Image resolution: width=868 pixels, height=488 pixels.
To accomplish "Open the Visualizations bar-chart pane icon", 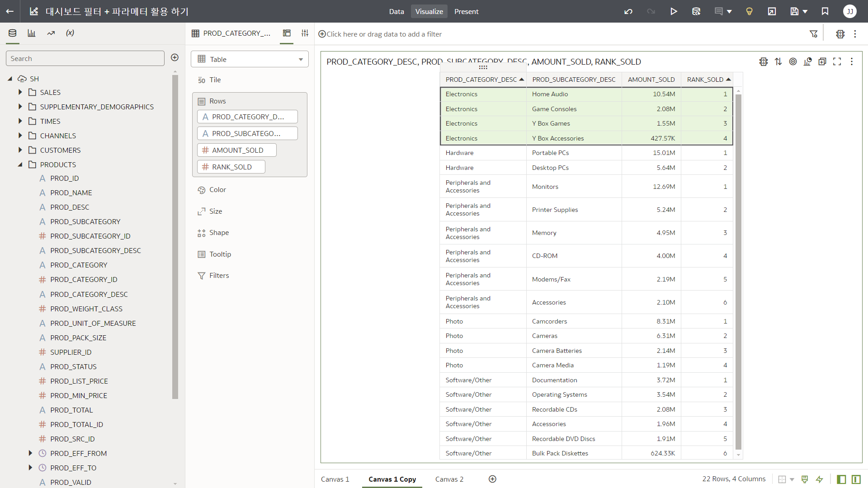I will point(32,33).
